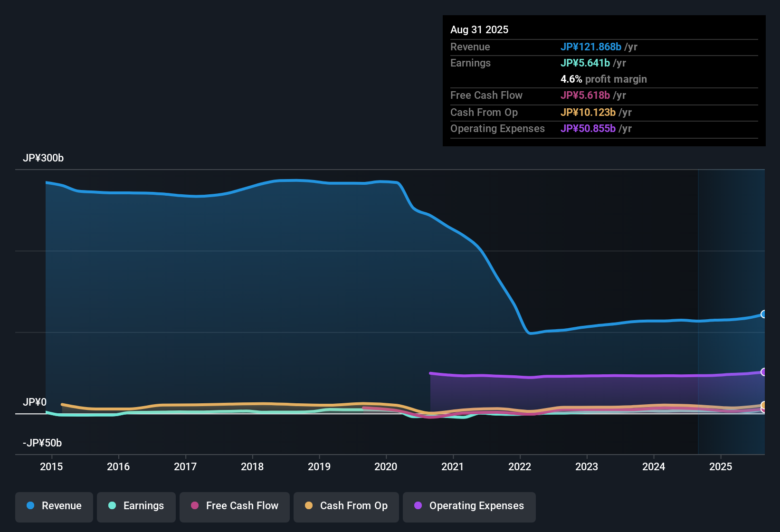The image size is (780, 532).
Task: Click the Cash From Op tooltip label
Action: pyautogui.click(x=484, y=113)
